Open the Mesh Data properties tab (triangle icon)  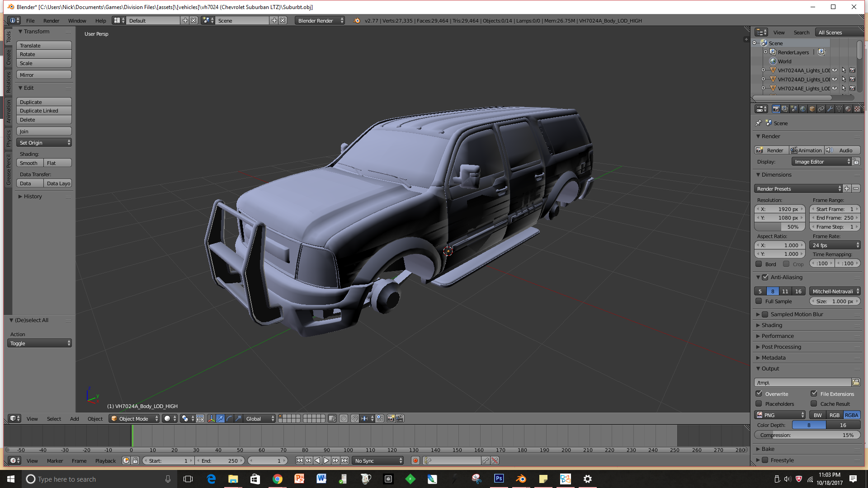839,109
